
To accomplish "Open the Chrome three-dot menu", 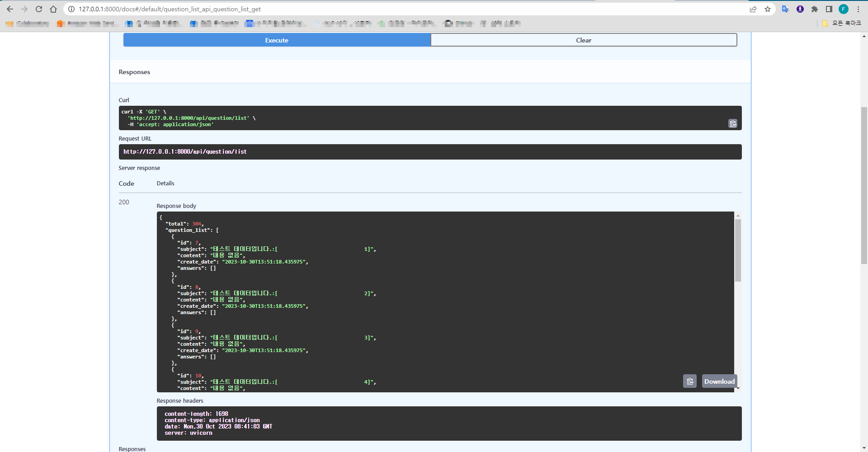I will (858, 9).
